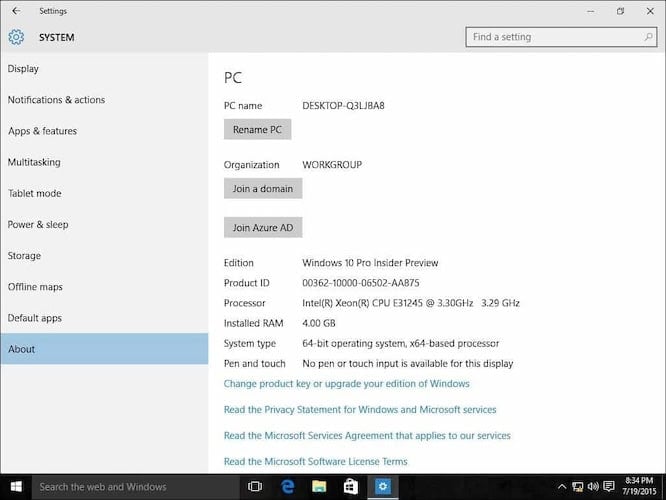
Task: Click the 4.00 GB installed RAM value
Action: (319, 323)
